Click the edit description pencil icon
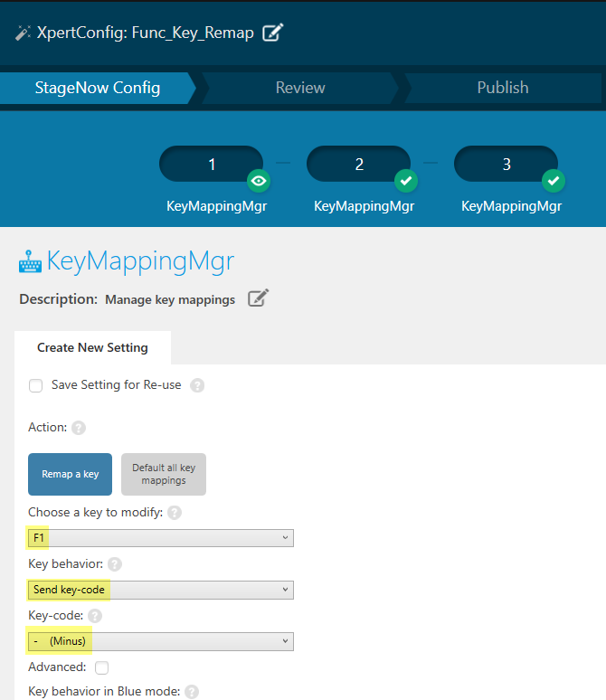 258,298
